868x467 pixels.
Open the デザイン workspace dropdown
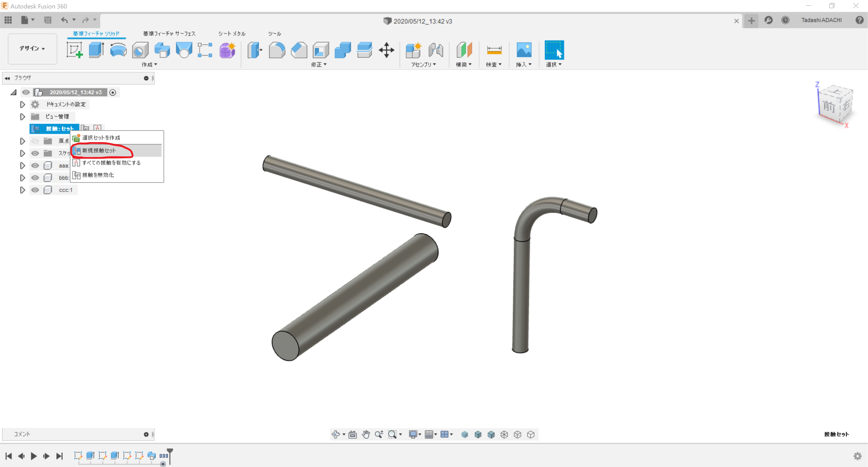click(x=32, y=48)
